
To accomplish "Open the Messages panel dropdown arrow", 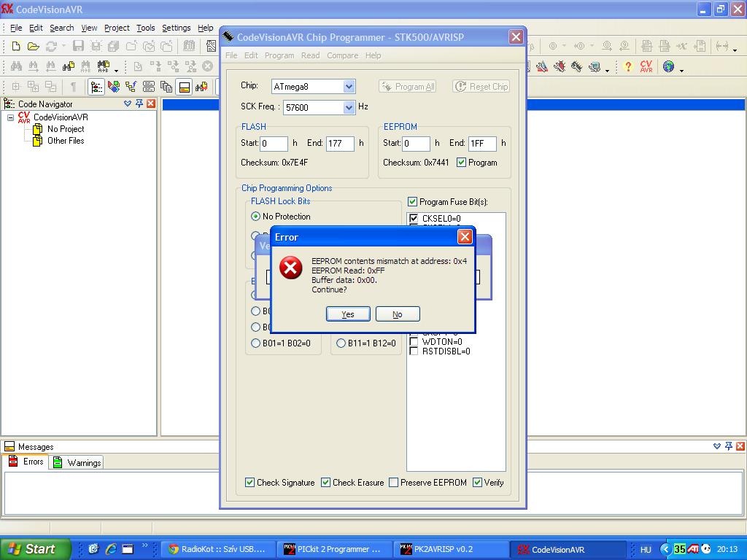I will coord(716,446).
